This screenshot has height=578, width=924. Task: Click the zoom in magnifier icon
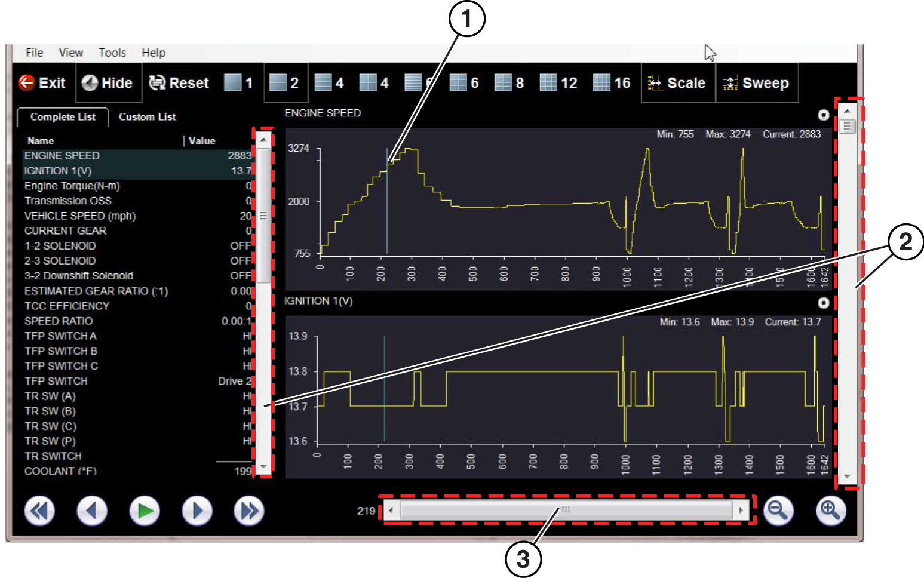(x=831, y=511)
